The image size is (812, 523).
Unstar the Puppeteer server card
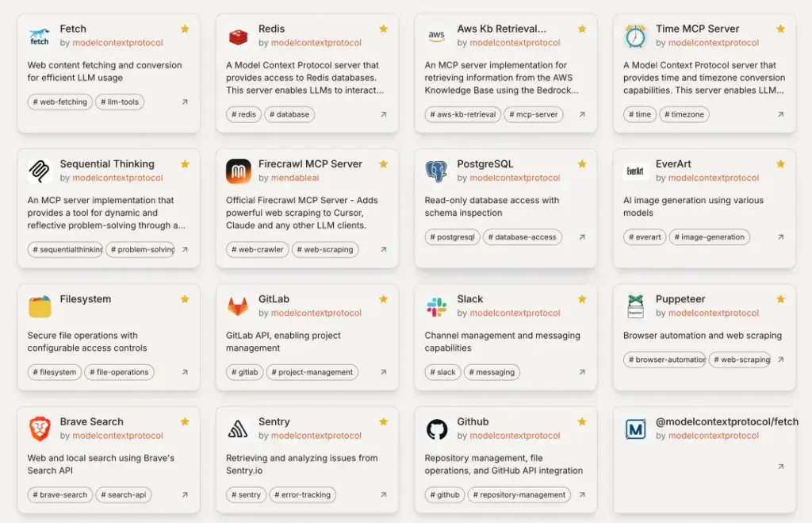[780, 299]
